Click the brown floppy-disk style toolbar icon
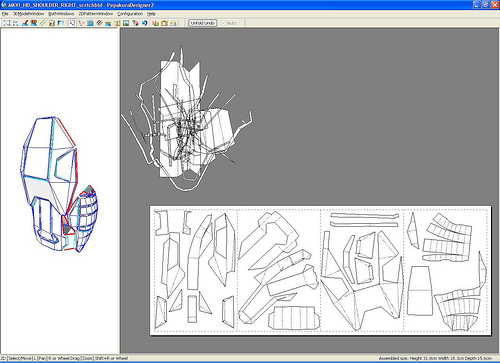Screen dimensions: 500x363 52,23
